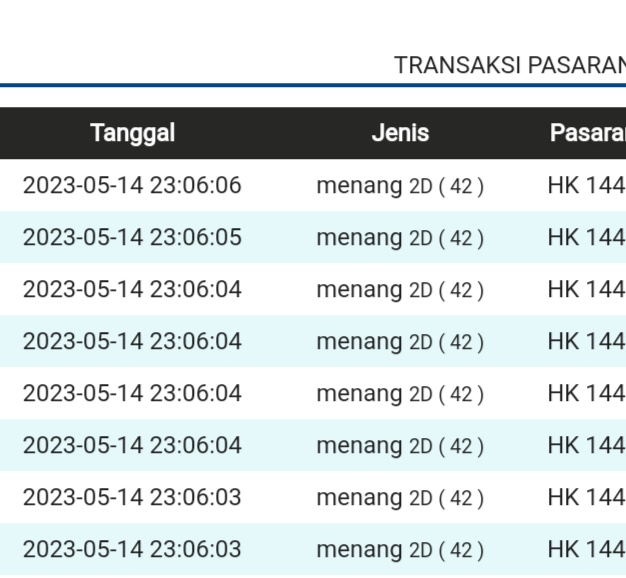Click the Jenis cell in the last row
This screenshot has width=626, height=578.
click(x=400, y=550)
